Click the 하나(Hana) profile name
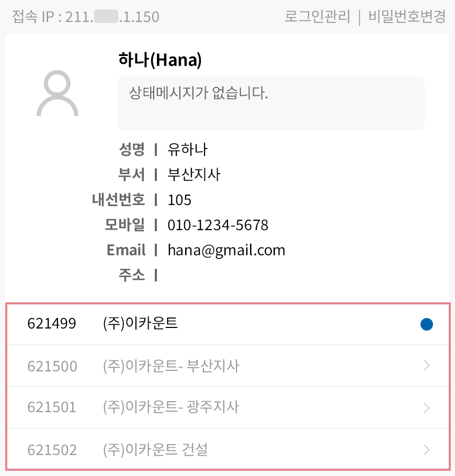Screen dimensions: 455x476 160,61
